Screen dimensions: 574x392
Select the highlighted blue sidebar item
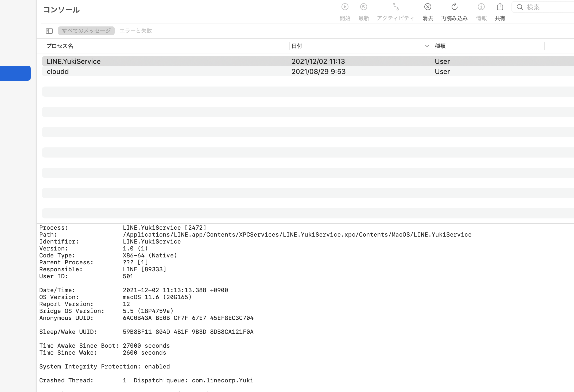15,73
